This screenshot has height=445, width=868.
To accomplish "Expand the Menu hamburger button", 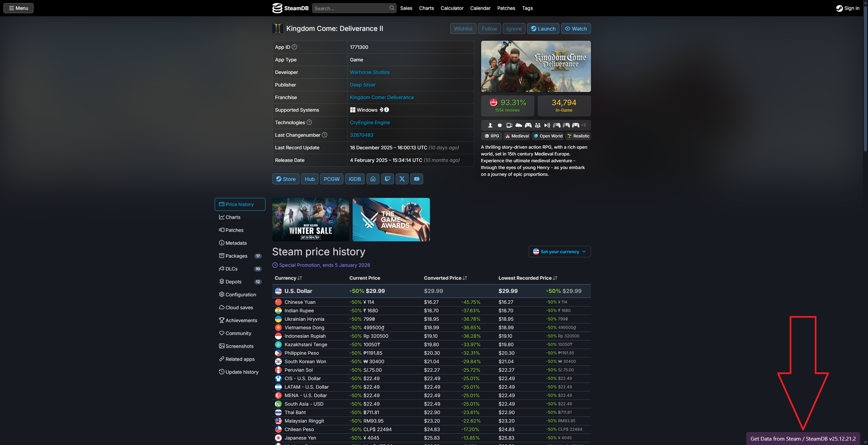I will (18, 8).
